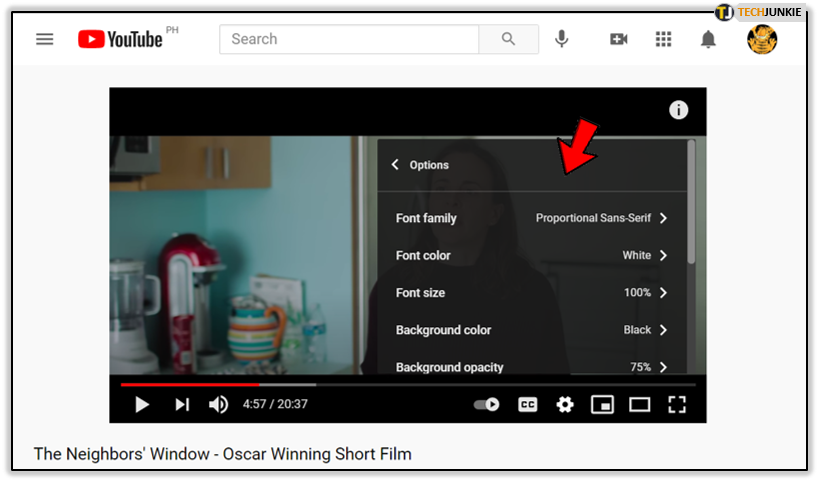Image resolution: width=819 pixels, height=482 pixels.
Task: Open the YouTube apps grid
Action: tap(663, 39)
